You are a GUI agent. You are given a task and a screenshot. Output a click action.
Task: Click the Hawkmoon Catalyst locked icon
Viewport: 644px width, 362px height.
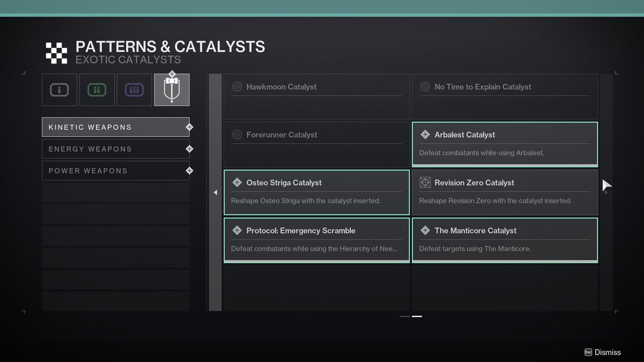coord(237,86)
